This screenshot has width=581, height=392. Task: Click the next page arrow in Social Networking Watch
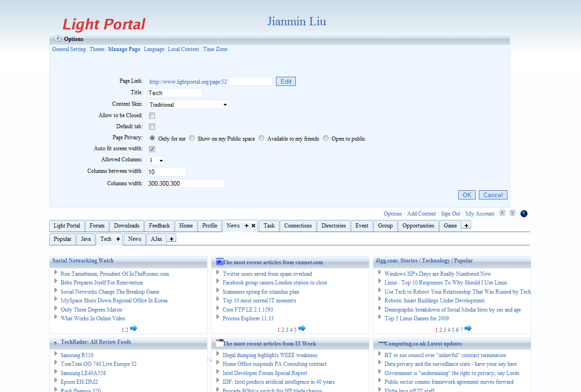point(133,328)
